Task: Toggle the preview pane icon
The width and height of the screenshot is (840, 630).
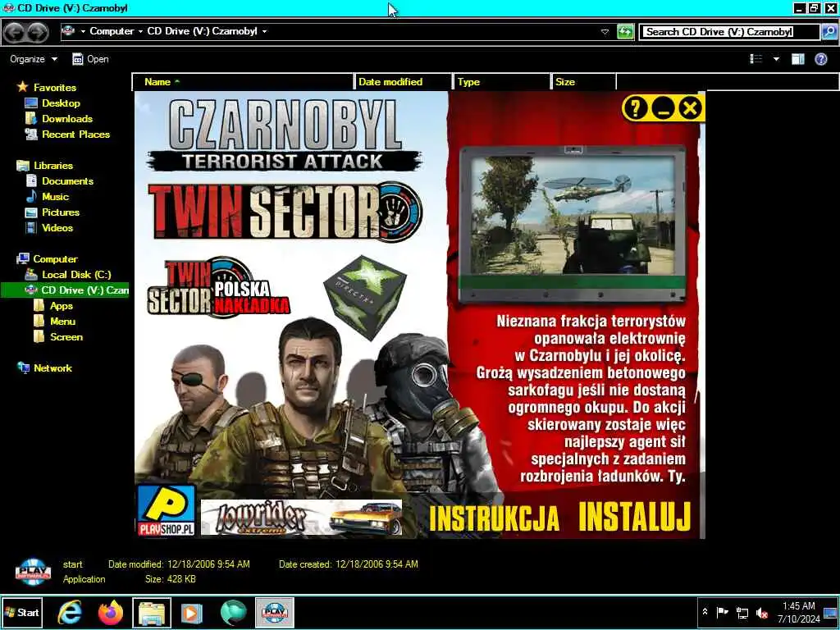Action: tap(797, 59)
